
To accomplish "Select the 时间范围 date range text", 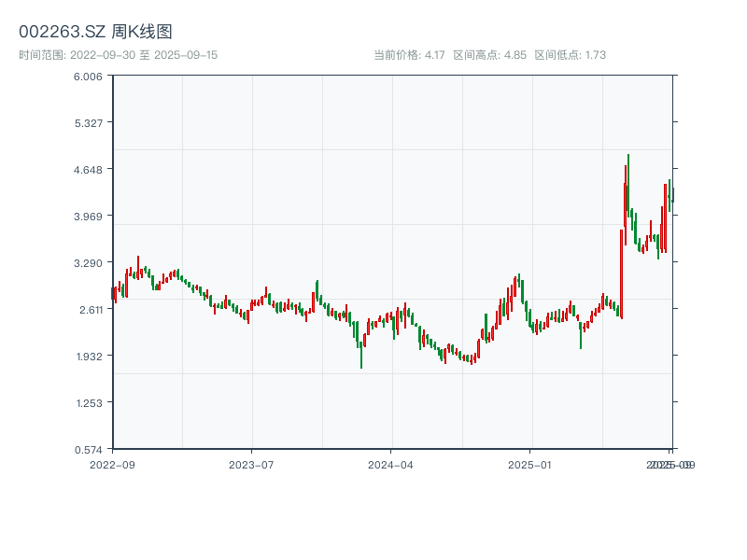I will (119, 55).
